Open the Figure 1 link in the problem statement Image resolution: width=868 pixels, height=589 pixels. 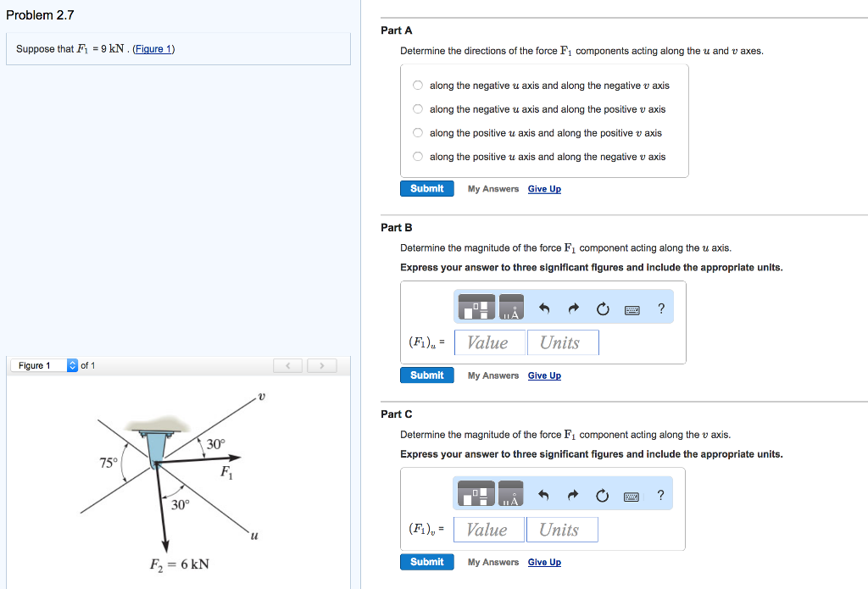pos(153,48)
